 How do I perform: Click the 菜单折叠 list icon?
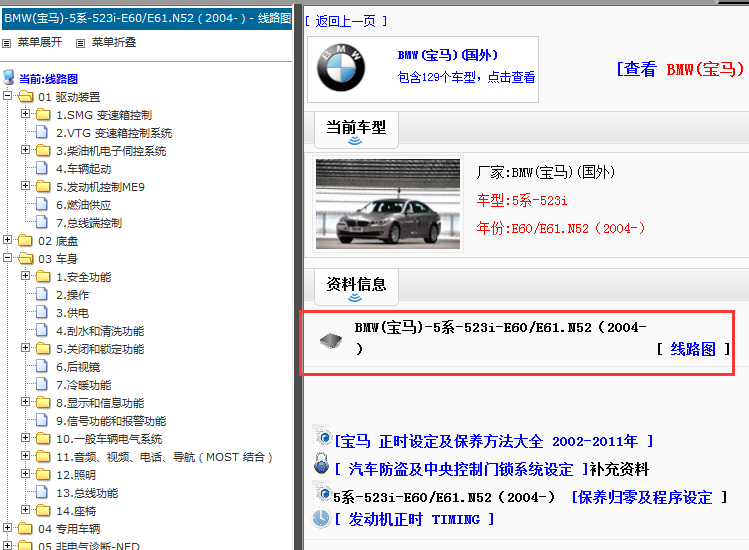point(80,43)
